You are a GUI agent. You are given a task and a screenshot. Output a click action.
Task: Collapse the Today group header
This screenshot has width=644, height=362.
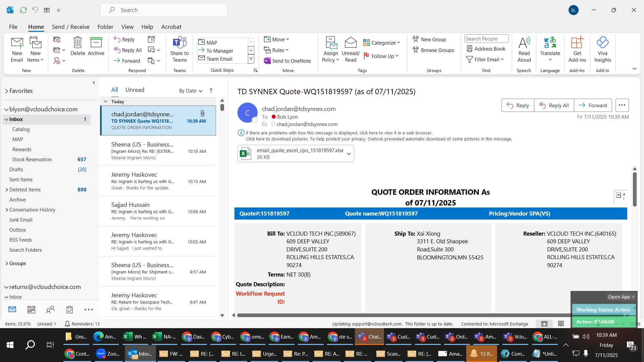click(x=105, y=102)
